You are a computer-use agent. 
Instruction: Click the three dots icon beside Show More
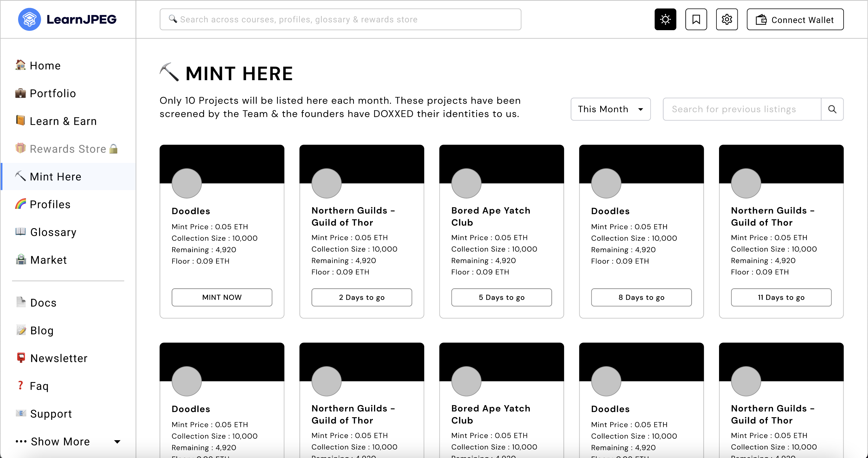coord(21,441)
